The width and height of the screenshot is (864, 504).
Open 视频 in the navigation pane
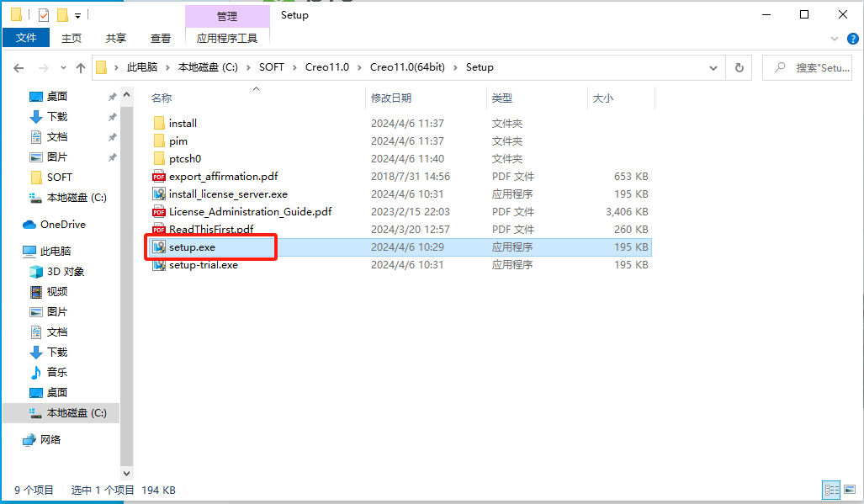(x=56, y=291)
